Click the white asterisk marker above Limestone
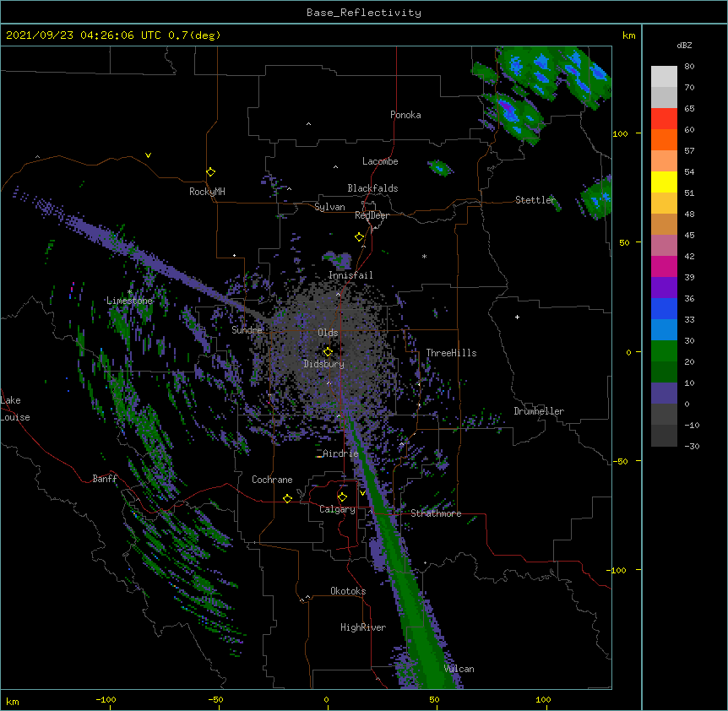Image resolution: width=728 pixels, height=711 pixels. 129,292
